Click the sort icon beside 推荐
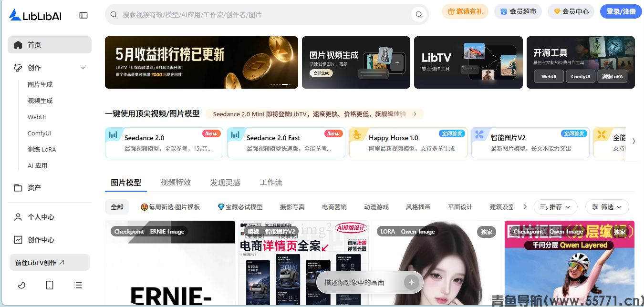Image resolution: width=644 pixels, height=307 pixels. coord(543,207)
